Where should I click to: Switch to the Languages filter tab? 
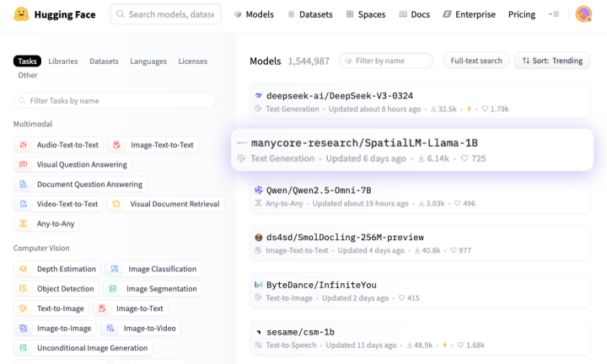(148, 62)
